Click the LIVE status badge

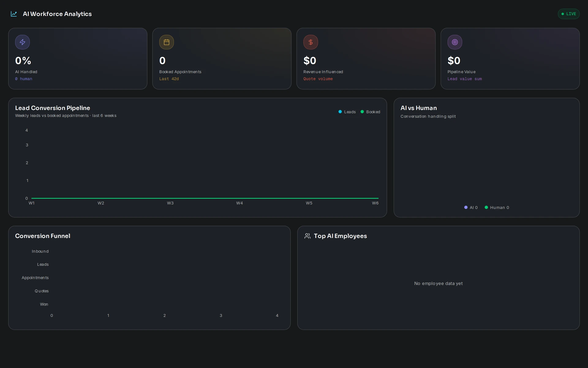point(568,14)
